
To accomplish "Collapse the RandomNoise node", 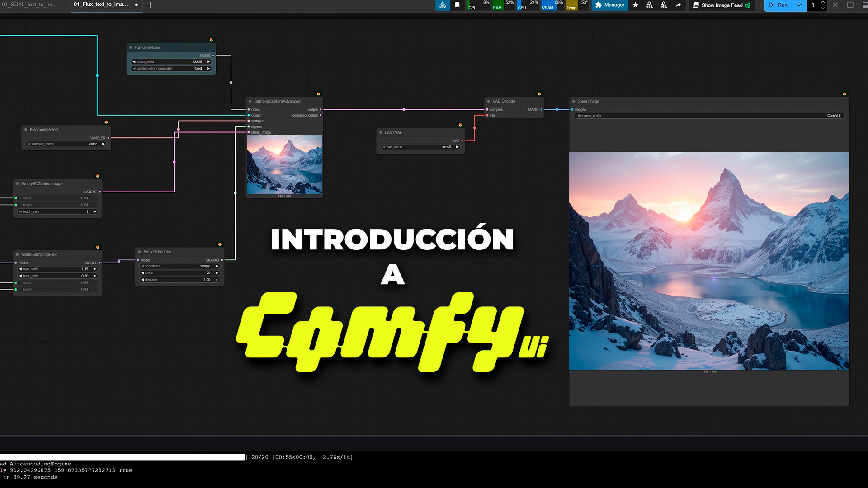I will [131, 47].
